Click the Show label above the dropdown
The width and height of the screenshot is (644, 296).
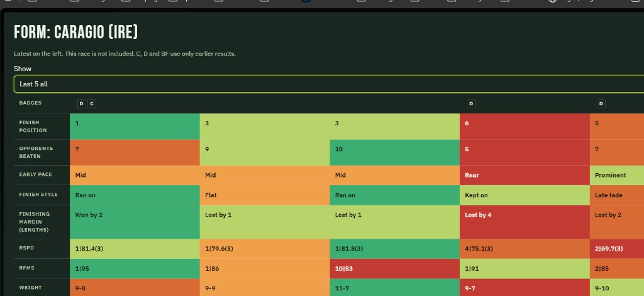tap(23, 69)
